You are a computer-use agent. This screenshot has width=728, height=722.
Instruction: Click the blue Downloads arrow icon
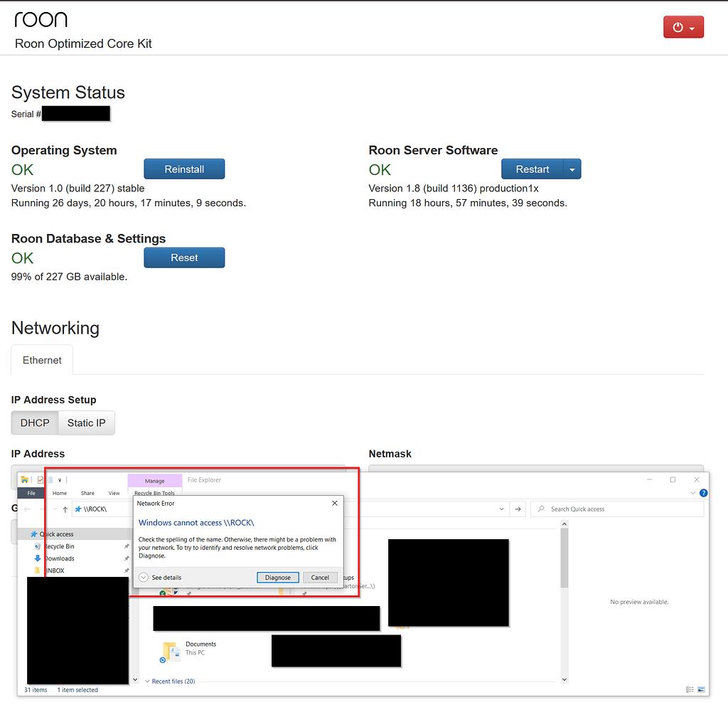pos(38,558)
